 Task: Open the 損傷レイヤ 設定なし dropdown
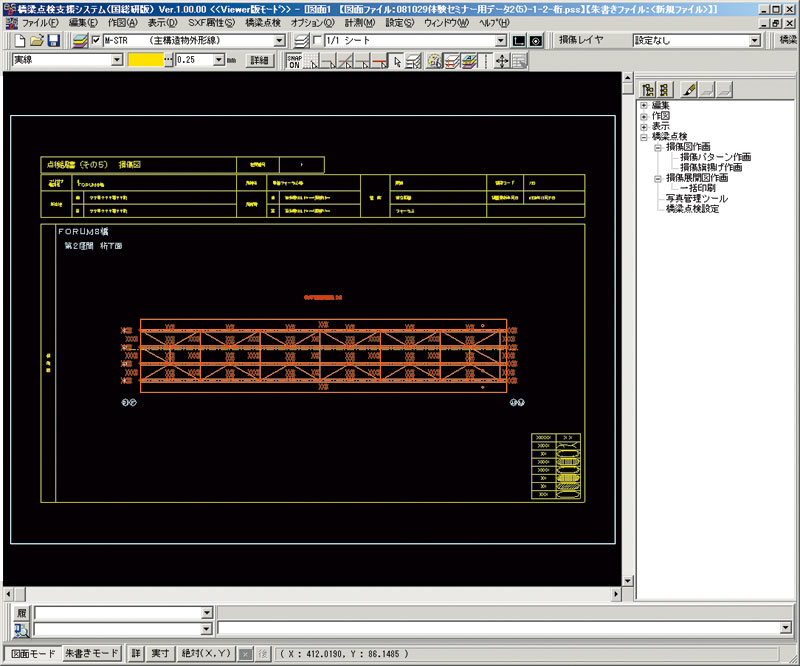click(755, 41)
